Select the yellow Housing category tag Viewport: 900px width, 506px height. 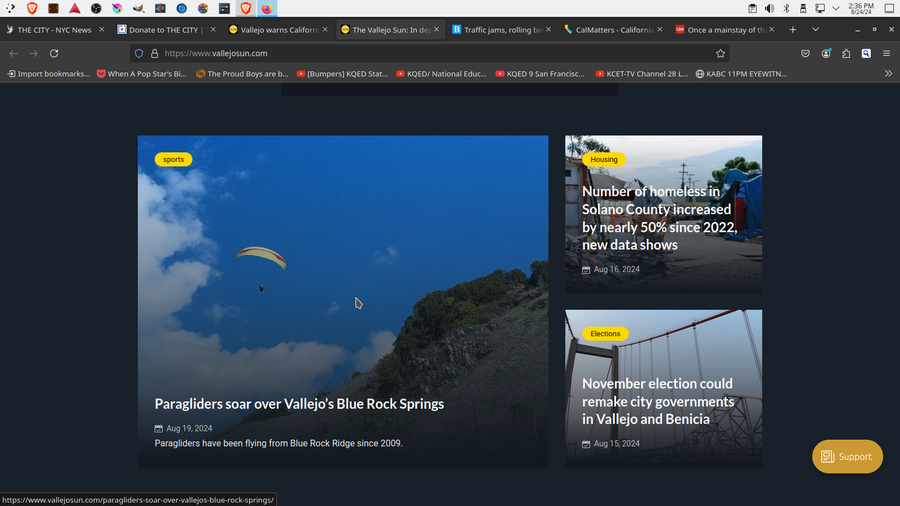pos(604,159)
